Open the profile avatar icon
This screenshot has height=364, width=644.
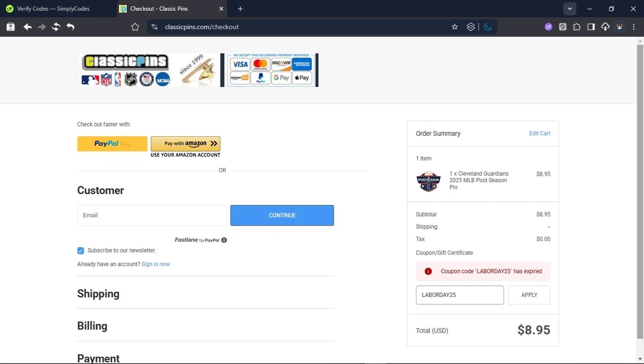point(620,27)
